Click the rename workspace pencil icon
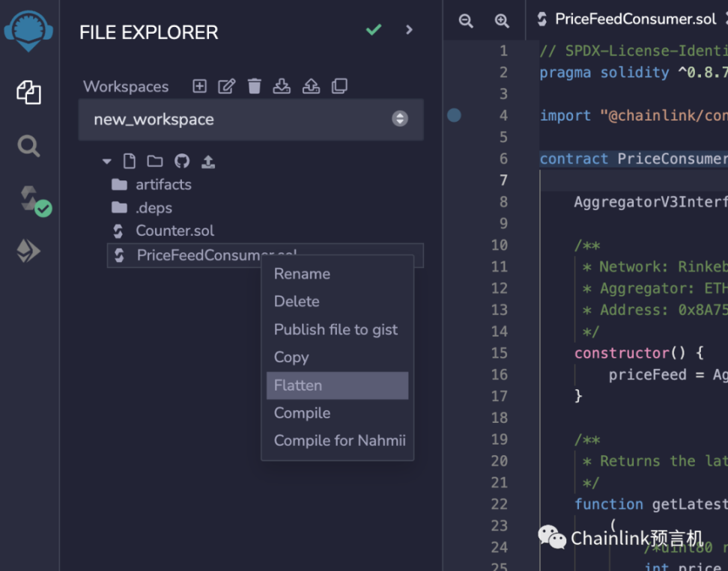The height and width of the screenshot is (571, 728). [x=226, y=86]
